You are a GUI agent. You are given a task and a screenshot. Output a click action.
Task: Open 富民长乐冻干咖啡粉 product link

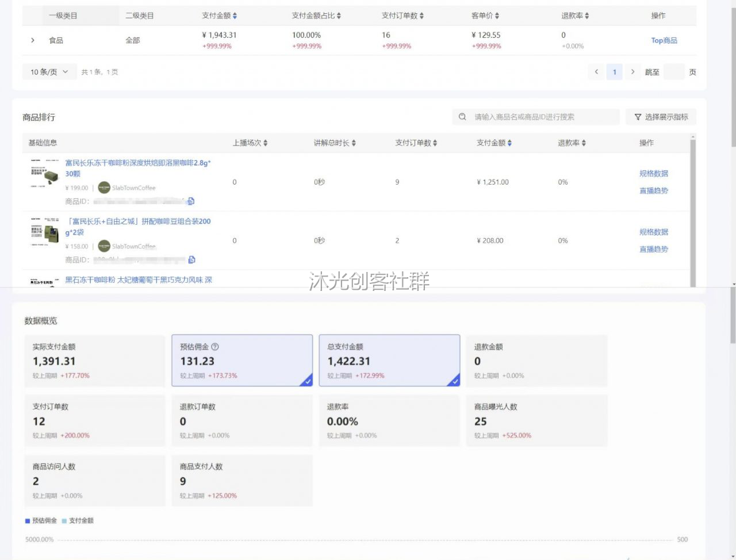138,168
